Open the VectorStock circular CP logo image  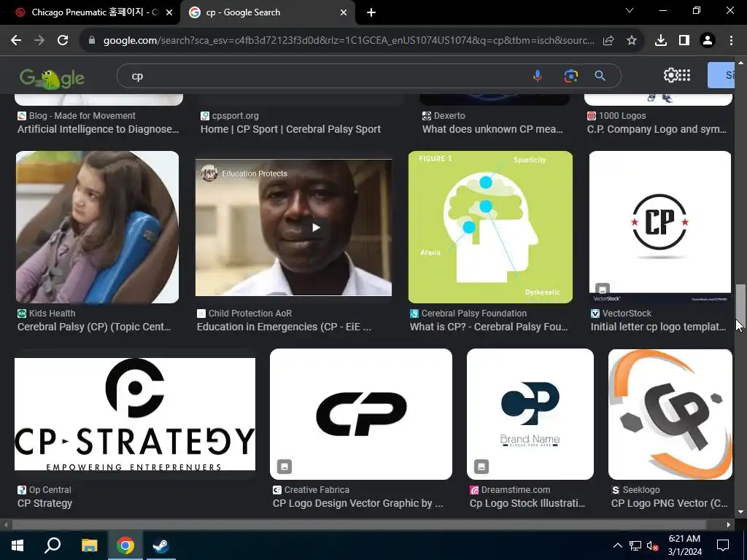pos(659,227)
